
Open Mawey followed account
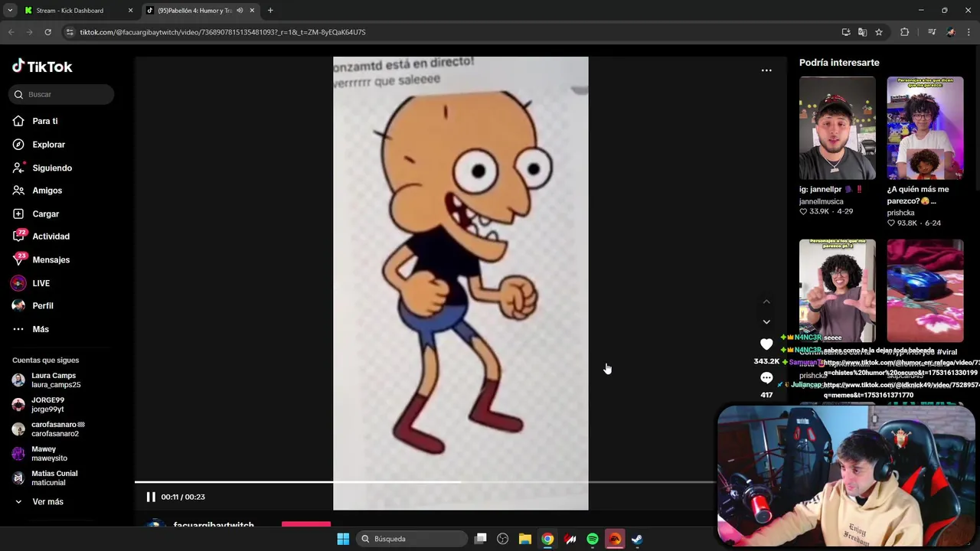coord(39,454)
